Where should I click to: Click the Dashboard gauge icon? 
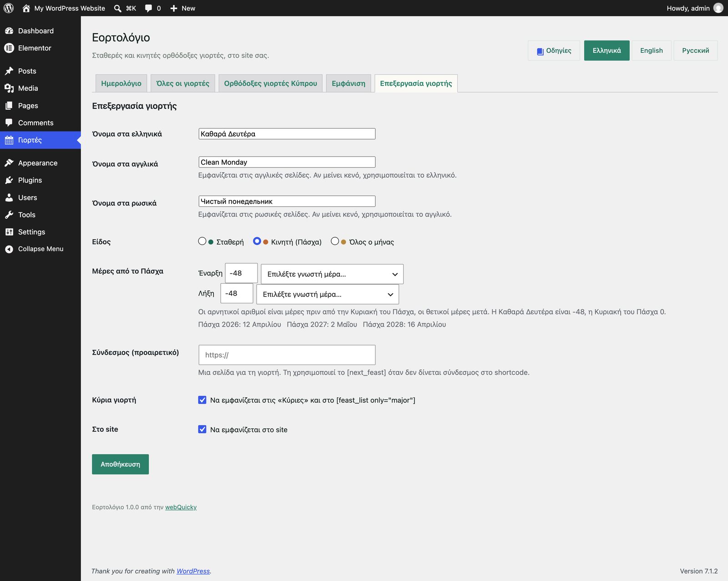click(9, 31)
